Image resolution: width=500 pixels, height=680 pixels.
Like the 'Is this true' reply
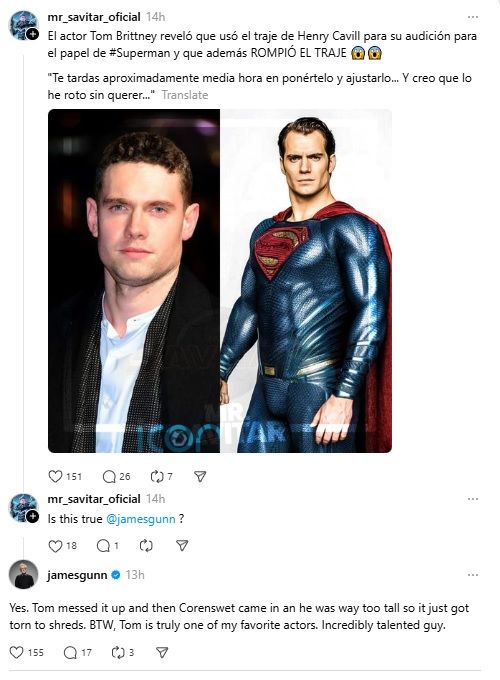tap(55, 546)
